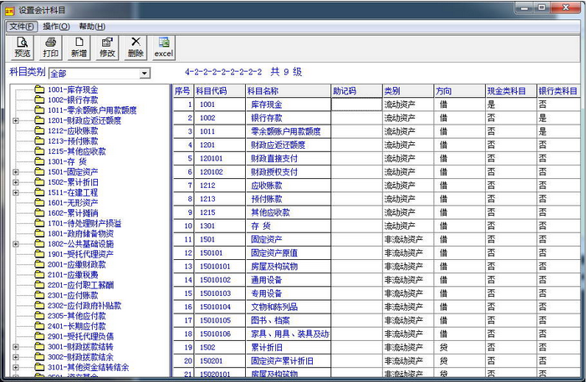Open the 文件(F) menu
The width and height of the screenshot is (588, 382).
click(x=21, y=27)
